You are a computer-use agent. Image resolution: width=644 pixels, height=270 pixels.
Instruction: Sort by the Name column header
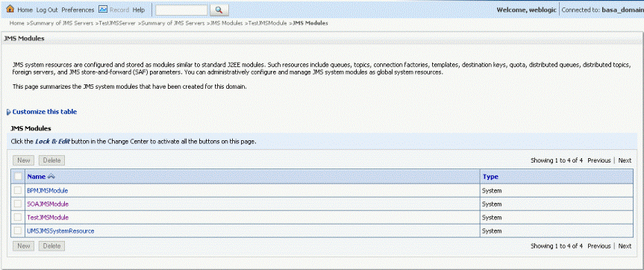tap(37, 177)
